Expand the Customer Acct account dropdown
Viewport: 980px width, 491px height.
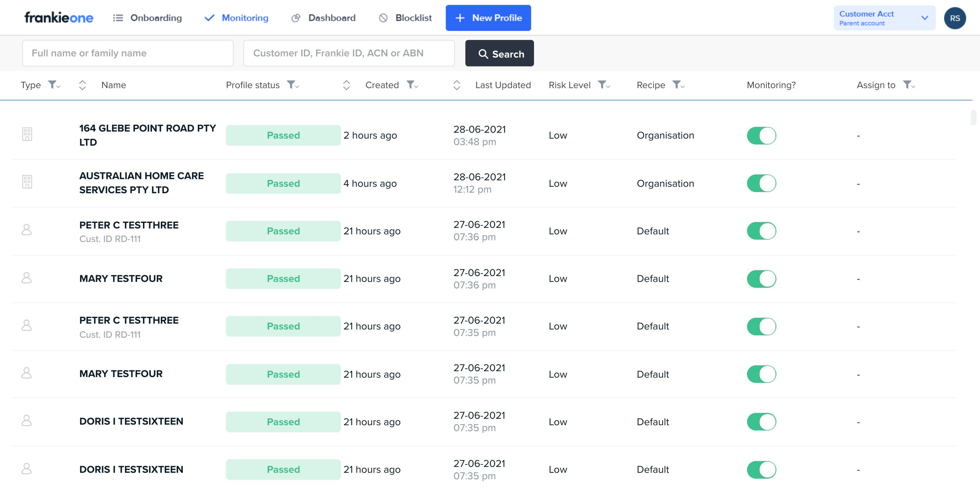925,18
